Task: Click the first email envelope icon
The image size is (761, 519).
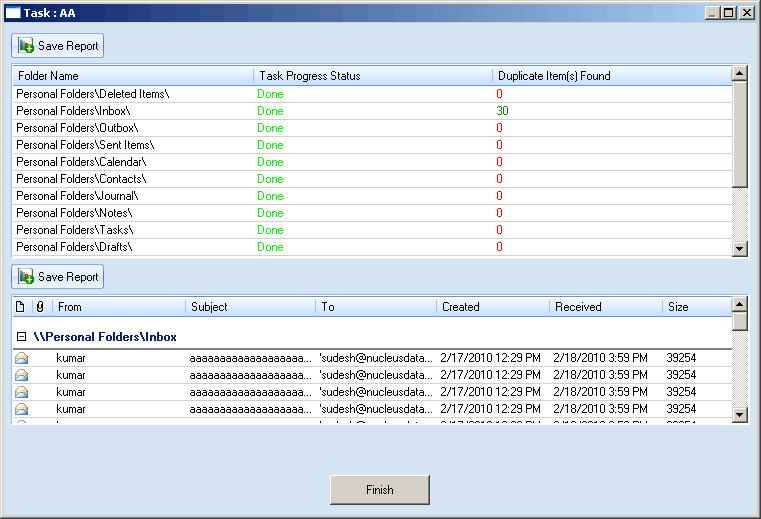Action: [x=21, y=358]
